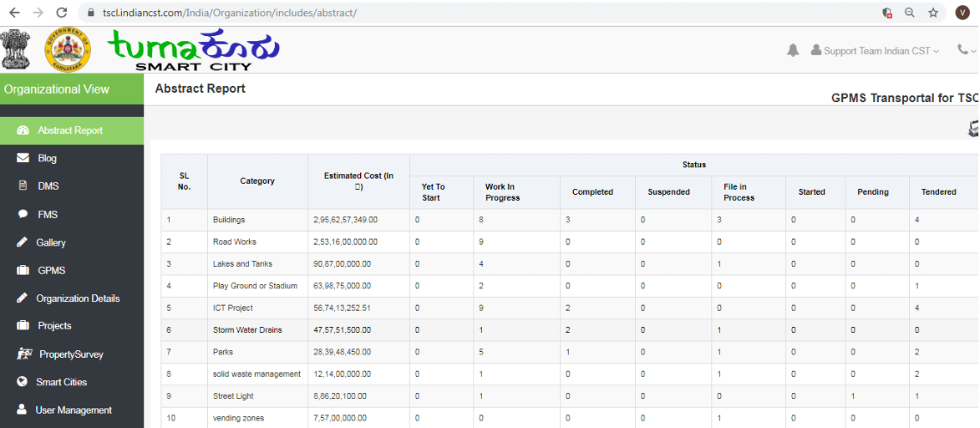This screenshot has height=428, width=980.
Task: Click the User Management person icon
Action: (x=23, y=410)
